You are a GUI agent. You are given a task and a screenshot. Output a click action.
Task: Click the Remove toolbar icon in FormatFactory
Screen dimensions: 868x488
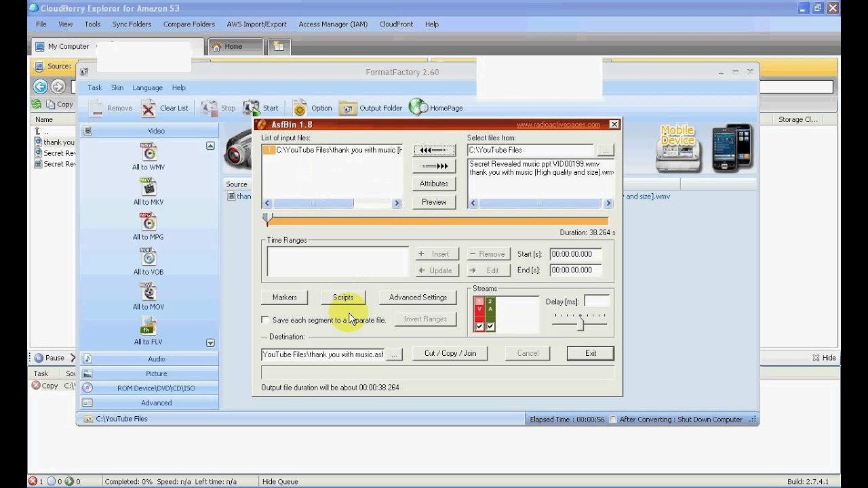point(97,108)
